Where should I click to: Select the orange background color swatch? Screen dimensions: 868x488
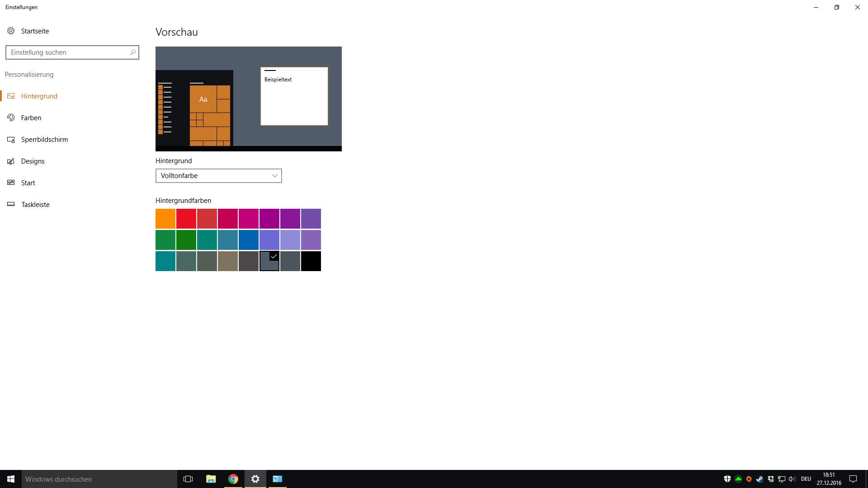[165, 218]
